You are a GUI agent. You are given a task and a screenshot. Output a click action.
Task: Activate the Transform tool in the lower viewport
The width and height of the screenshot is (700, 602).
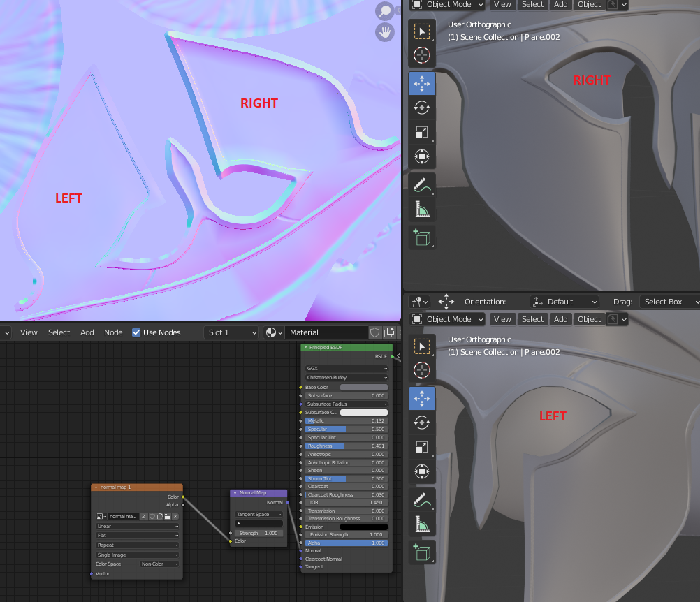click(x=422, y=471)
